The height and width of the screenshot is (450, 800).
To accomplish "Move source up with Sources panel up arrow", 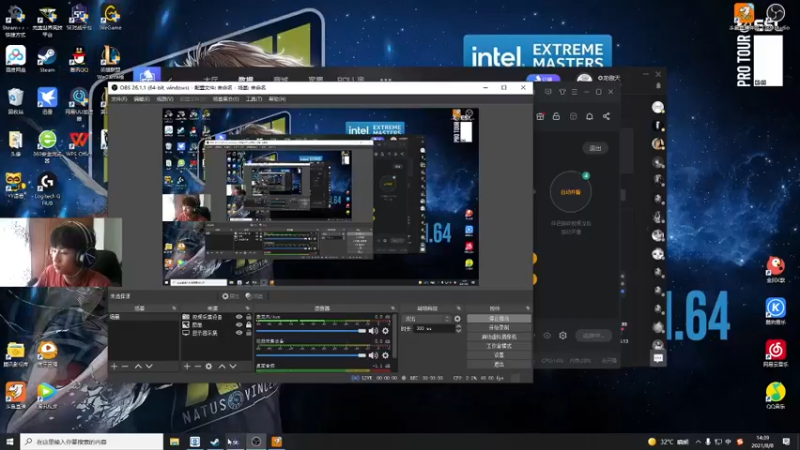I will 222,366.
